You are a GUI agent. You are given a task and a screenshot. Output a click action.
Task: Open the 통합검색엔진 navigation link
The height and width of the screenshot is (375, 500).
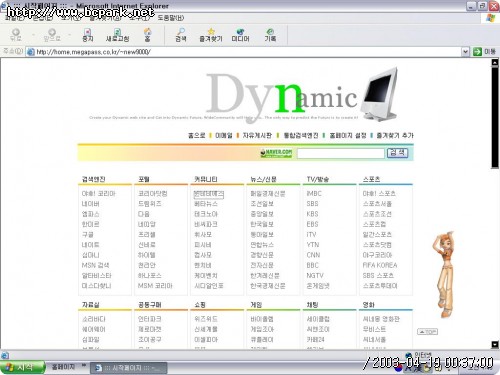pyautogui.click(x=301, y=135)
